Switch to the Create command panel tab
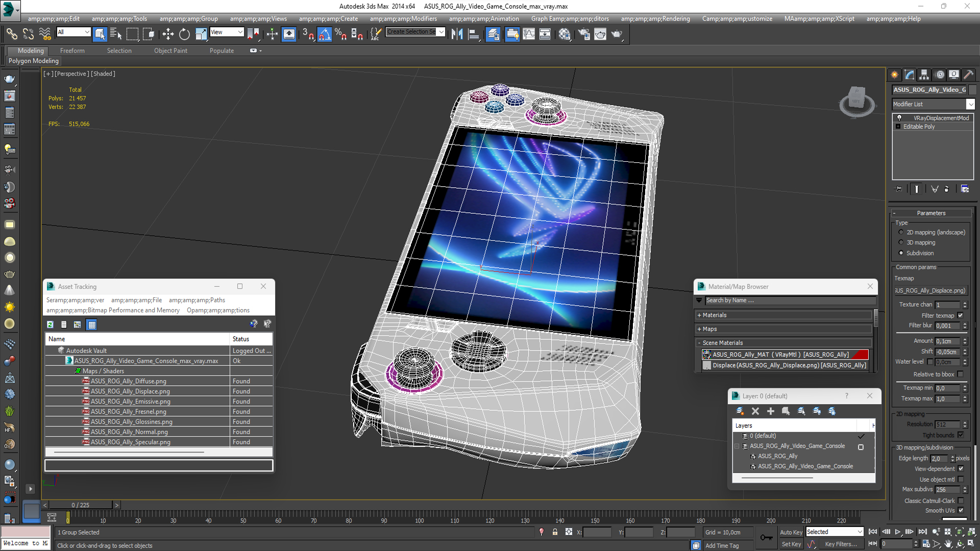 [x=895, y=74]
